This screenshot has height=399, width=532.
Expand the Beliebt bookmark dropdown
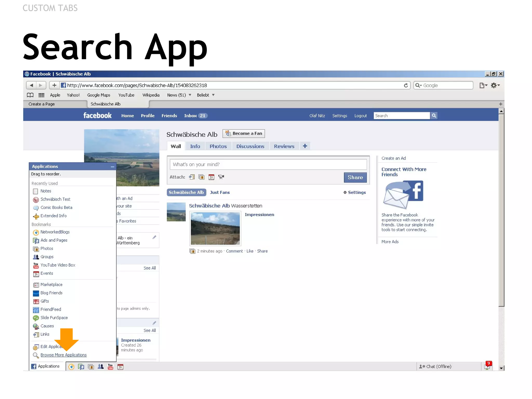[x=213, y=95]
